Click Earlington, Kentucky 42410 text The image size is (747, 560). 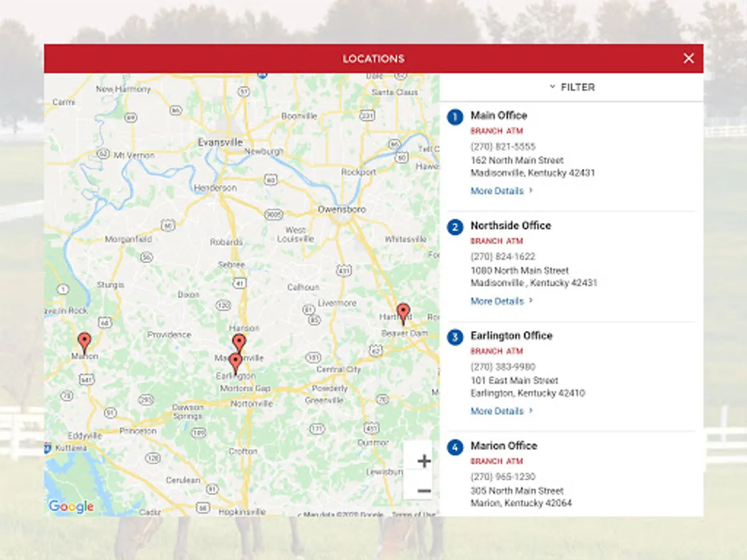tap(528, 393)
